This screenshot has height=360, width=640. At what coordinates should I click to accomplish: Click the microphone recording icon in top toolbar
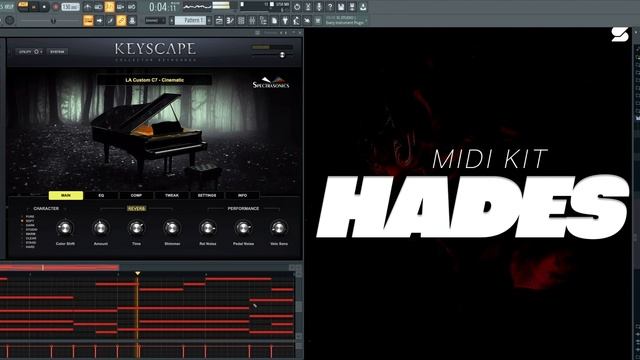click(x=319, y=7)
